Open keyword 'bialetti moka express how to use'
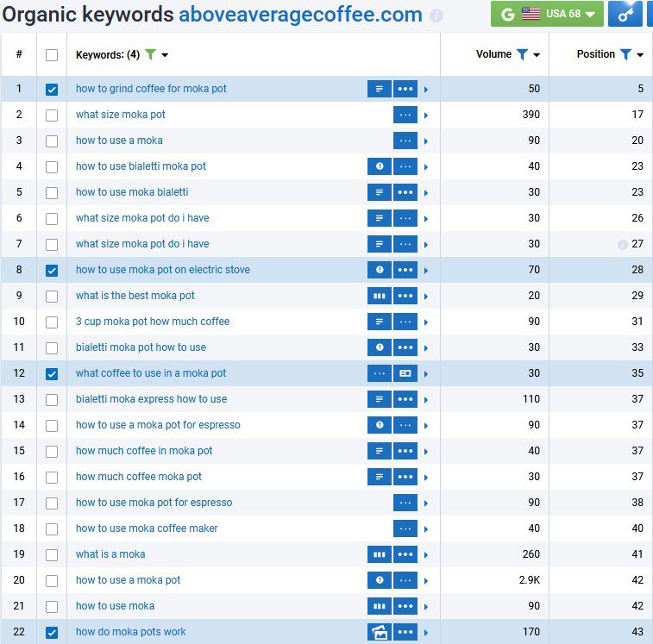The height and width of the screenshot is (644, 653). pyautogui.click(x=151, y=399)
